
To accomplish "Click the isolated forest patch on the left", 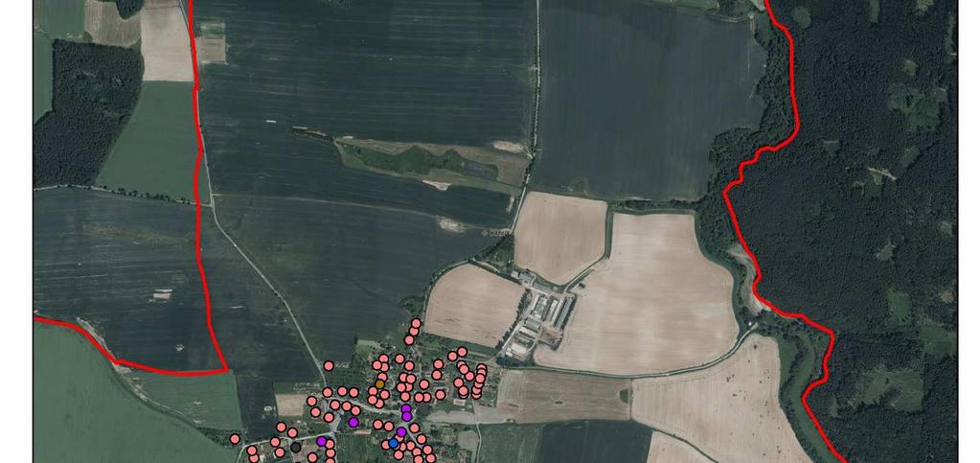I will point(86,114).
